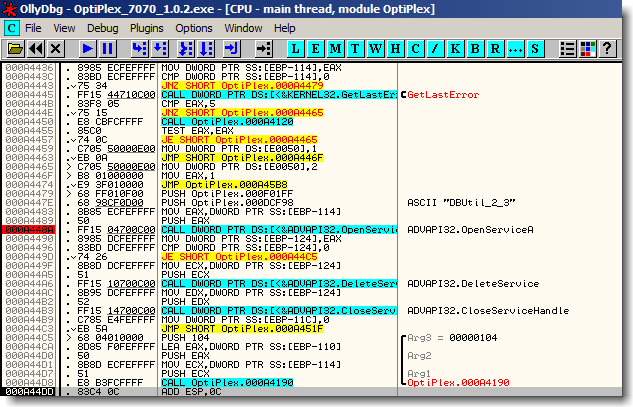Show Windows list with W button
Viewport: 633px width, 407px height.
(375, 49)
